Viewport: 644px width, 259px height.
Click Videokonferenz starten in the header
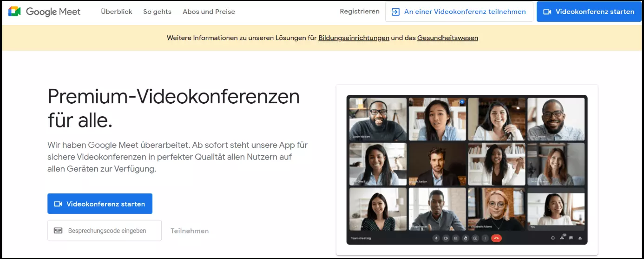click(x=589, y=12)
